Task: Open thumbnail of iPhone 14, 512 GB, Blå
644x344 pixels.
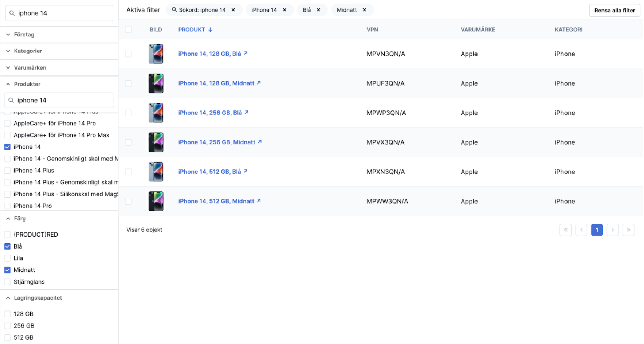Action: 156,172
